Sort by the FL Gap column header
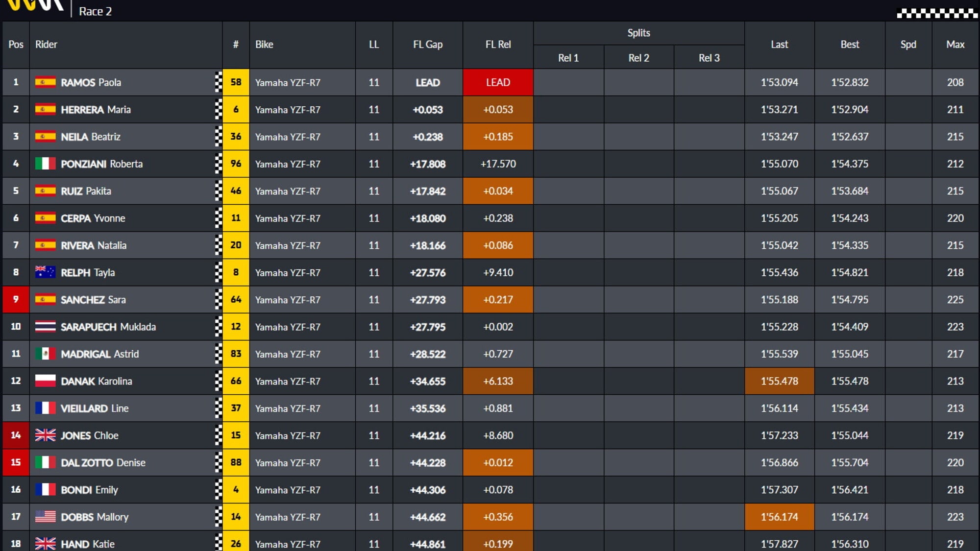This screenshot has width=980, height=551. coord(427,45)
